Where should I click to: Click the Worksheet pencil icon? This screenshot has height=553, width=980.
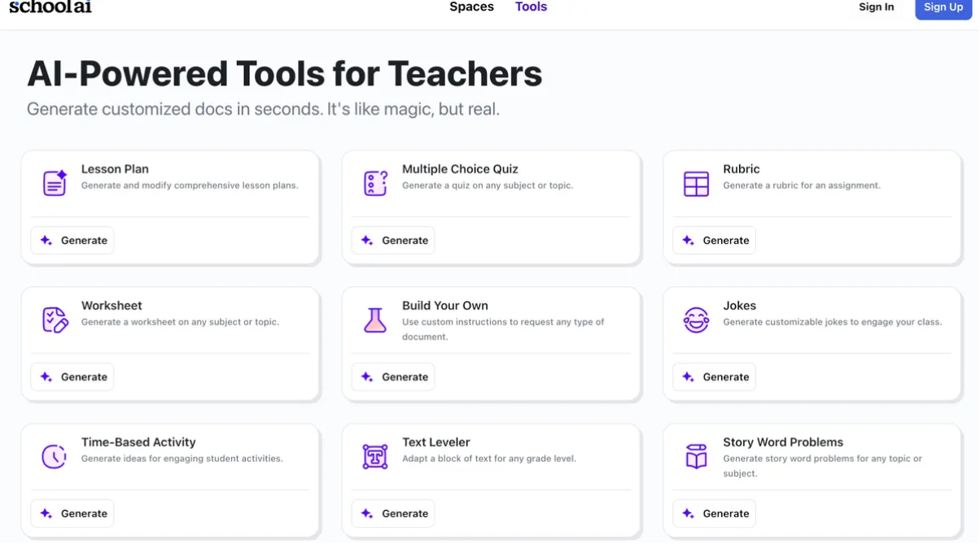click(x=55, y=320)
